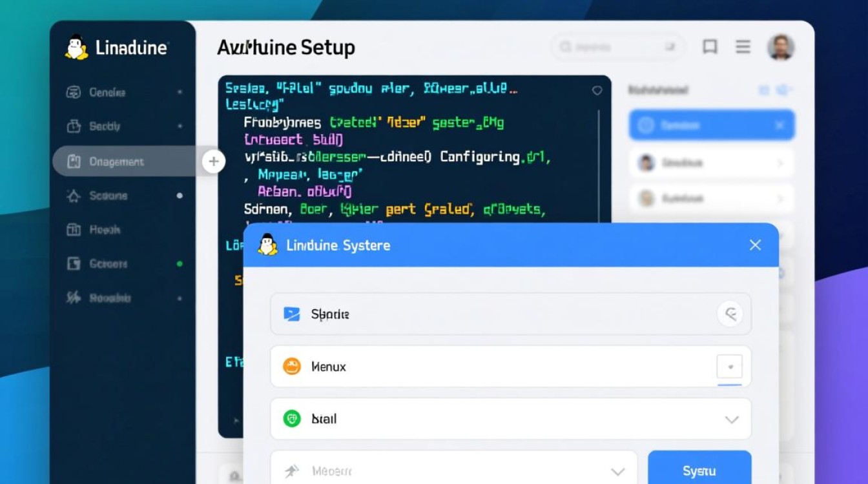Toggle the small square box in Menux row
This screenshot has height=484, width=868.
[x=730, y=367]
